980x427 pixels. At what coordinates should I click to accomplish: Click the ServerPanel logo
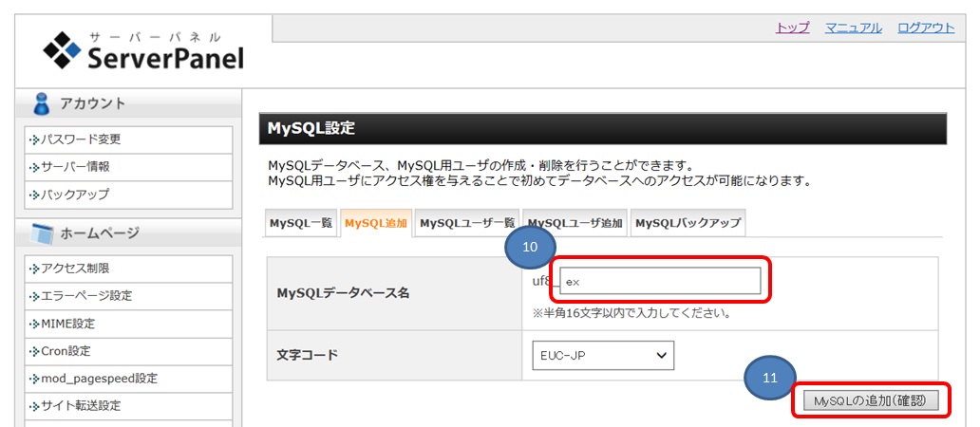143,50
